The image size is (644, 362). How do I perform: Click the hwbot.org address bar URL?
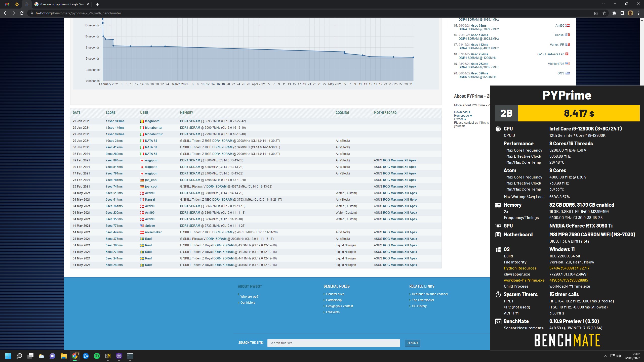click(x=78, y=13)
